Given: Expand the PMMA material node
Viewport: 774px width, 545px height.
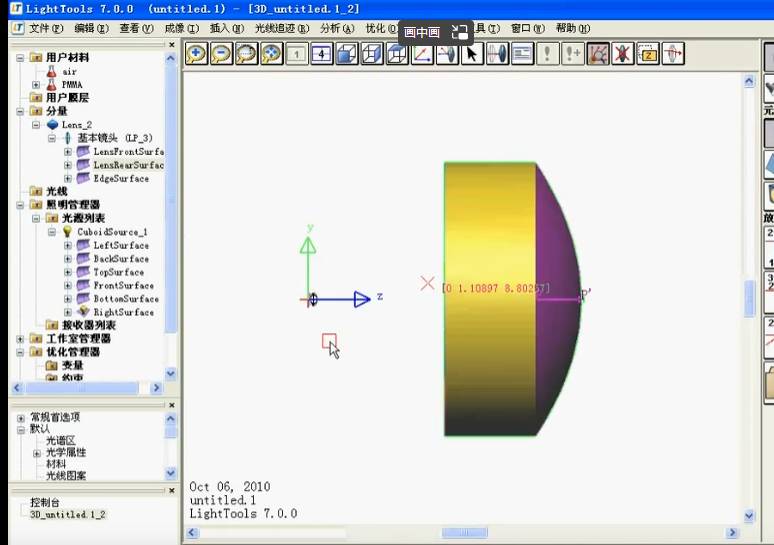Looking at the screenshot, I should pyautogui.click(x=36, y=85).
